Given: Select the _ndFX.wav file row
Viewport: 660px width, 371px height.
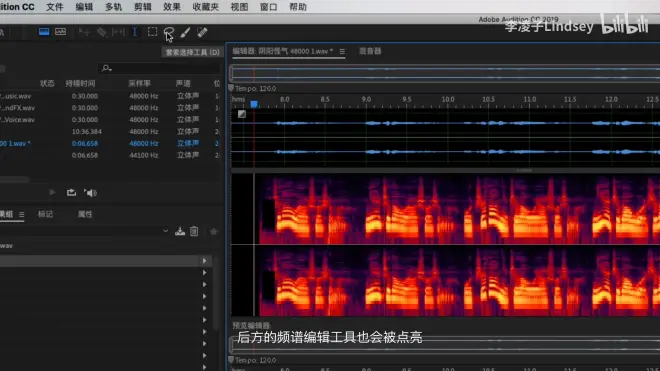Looking at the screenshot, I should click(110, 108).
